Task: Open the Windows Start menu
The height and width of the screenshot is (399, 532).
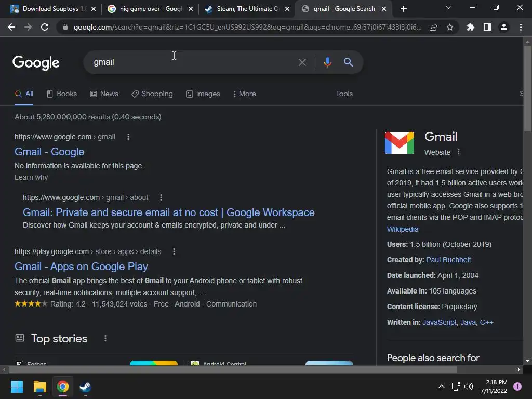Action: click(x=17, y=387)
